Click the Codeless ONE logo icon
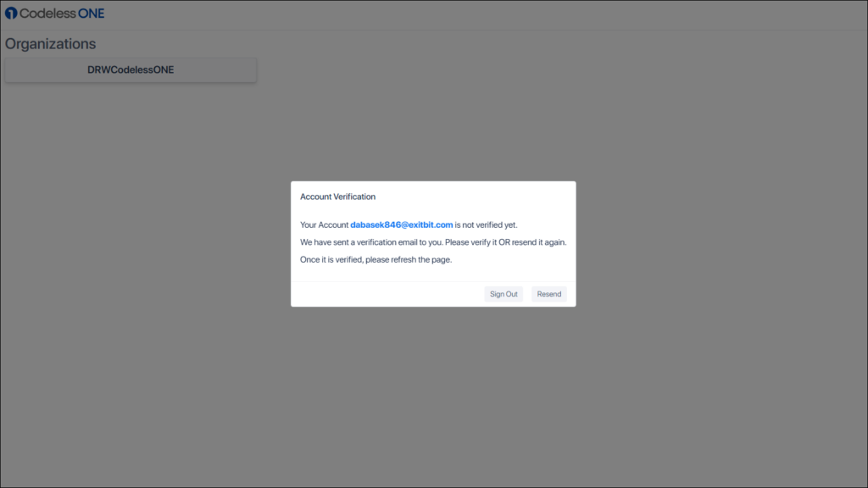 click(11, 14)
